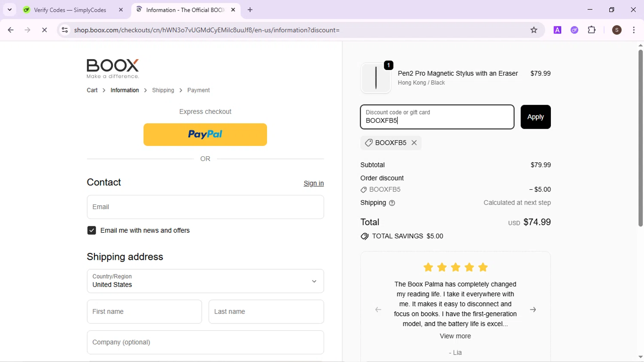The width and height of the screenshot is (644, 362).
Task: Click the TOTAL SAVINGS tag icon
Action: click(x=365, y=236)
